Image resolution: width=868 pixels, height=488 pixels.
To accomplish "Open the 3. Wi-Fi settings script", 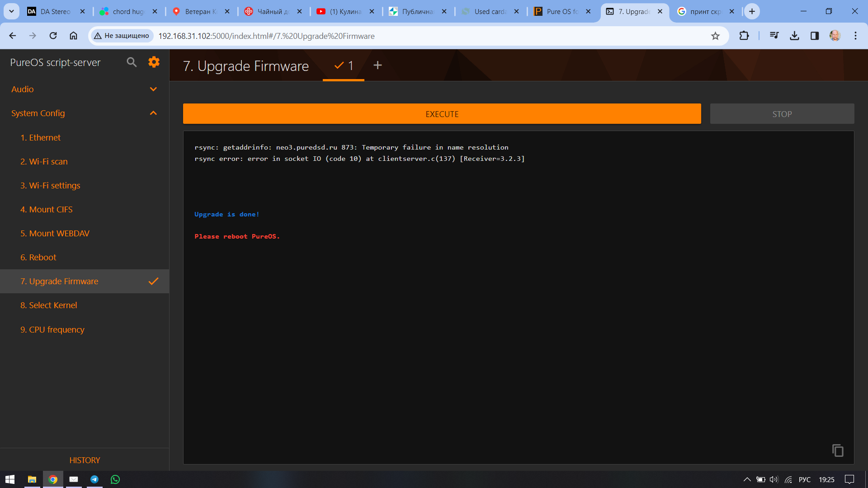I will (50, 185).
